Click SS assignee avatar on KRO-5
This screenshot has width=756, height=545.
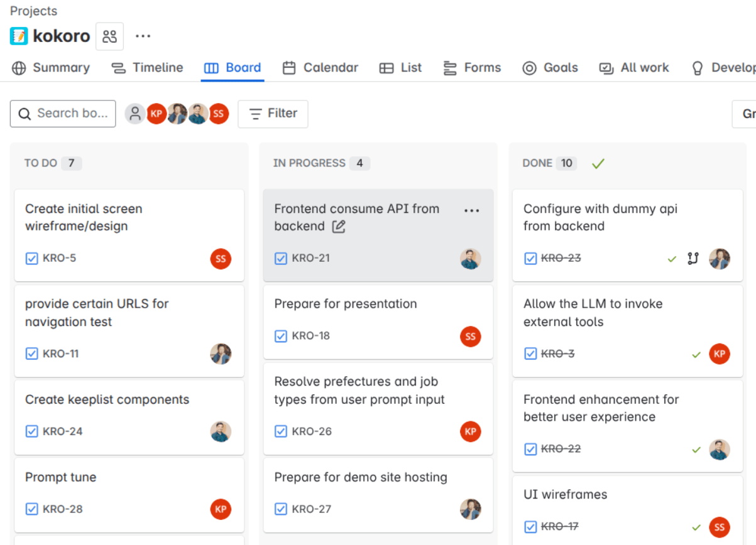coord(221,259)
